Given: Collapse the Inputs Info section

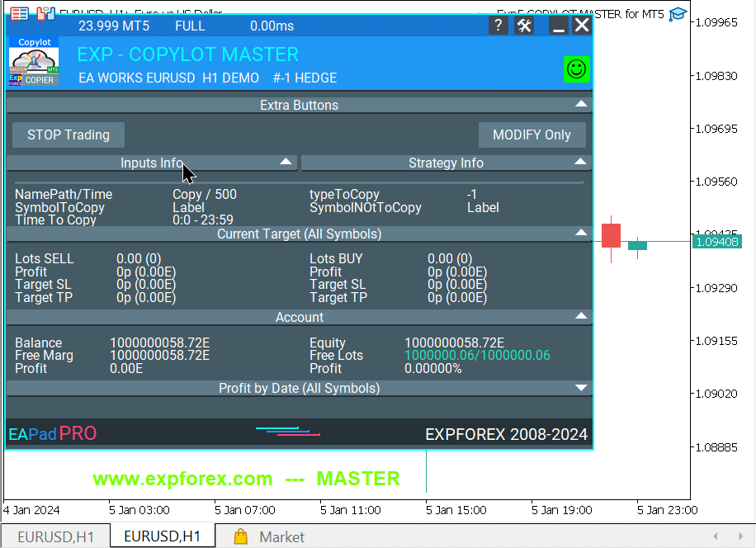Looking at the screenshot, I should [x=286, y=162].
